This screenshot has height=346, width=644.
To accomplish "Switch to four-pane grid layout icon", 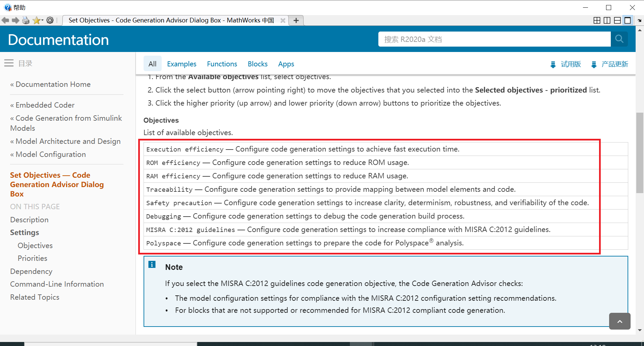I will (x=597, y=20).
